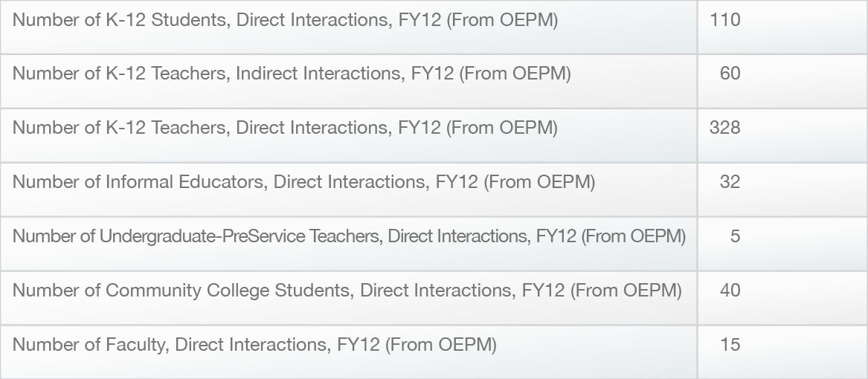The width and height of the screenshot is (868, 379).
Task: Select the value 328 for K-12 Teachers
Action: 724,128
